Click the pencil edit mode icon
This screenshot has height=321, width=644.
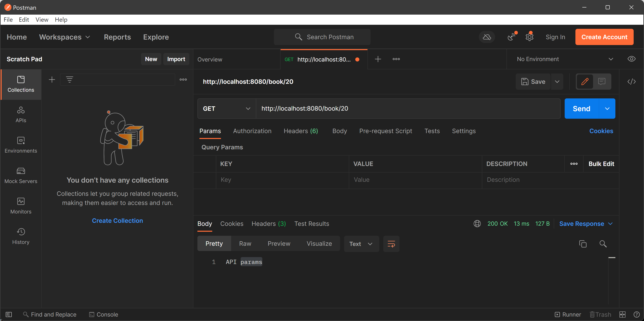click(x=585, y=82)
